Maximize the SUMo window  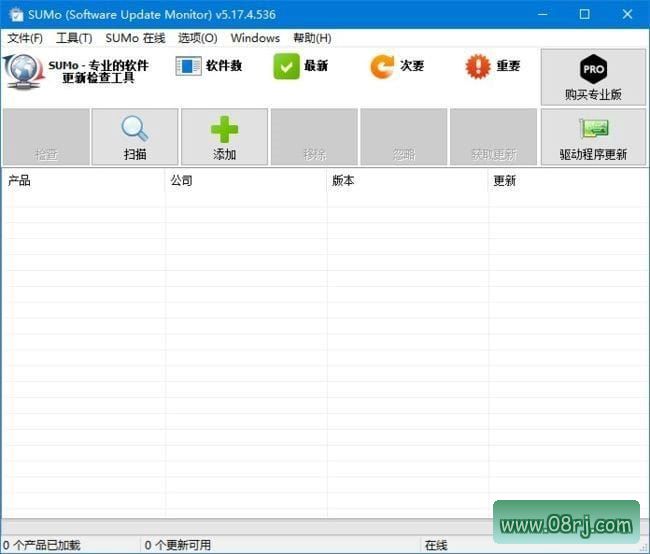pyautogui.click(x=585, y=15)
